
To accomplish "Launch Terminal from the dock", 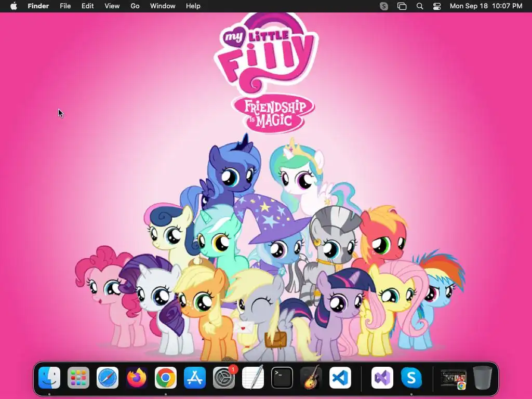I will click(282, 378).
